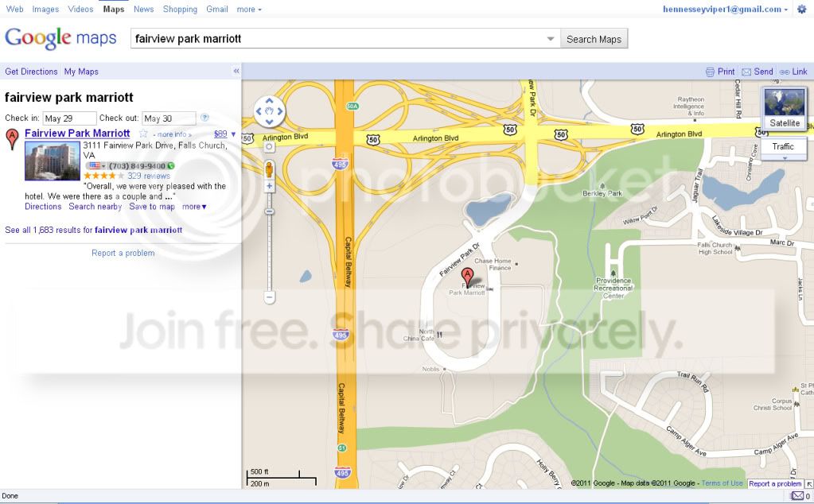The height and width of the screenshot is (504, 814).
Task: Click the green call icon by phone number
Action: pos(171,166)
